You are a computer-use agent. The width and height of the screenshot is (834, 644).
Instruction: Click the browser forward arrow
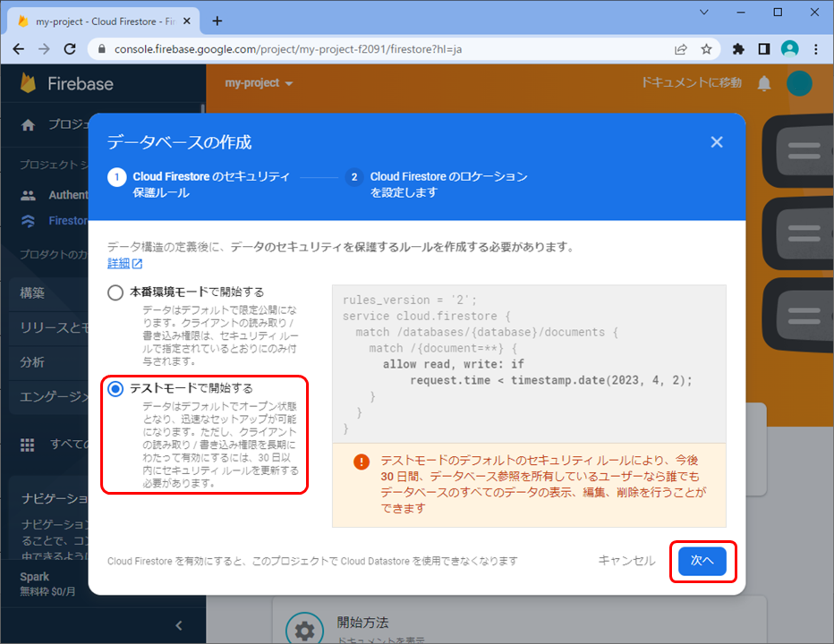pyautogui.click(x=44, y=49)
